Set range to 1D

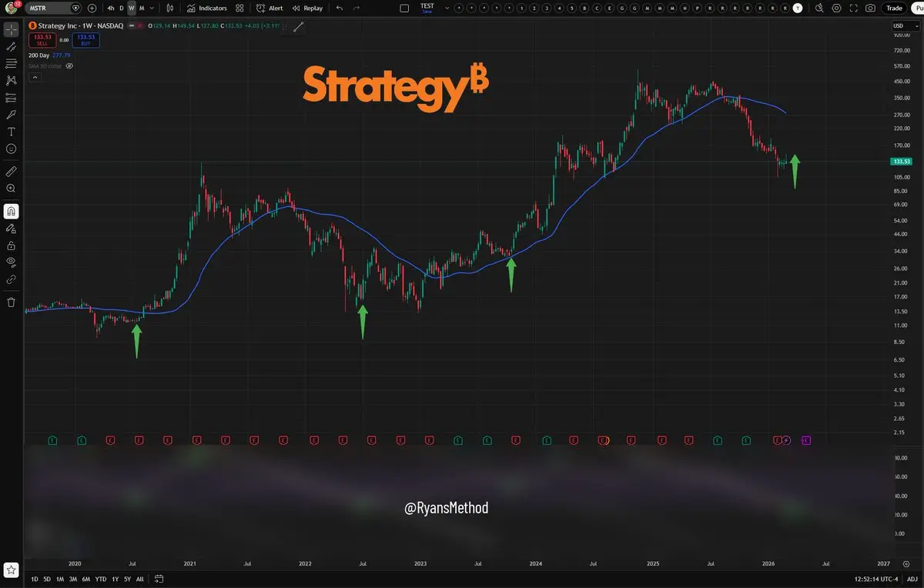coord(35,579)
